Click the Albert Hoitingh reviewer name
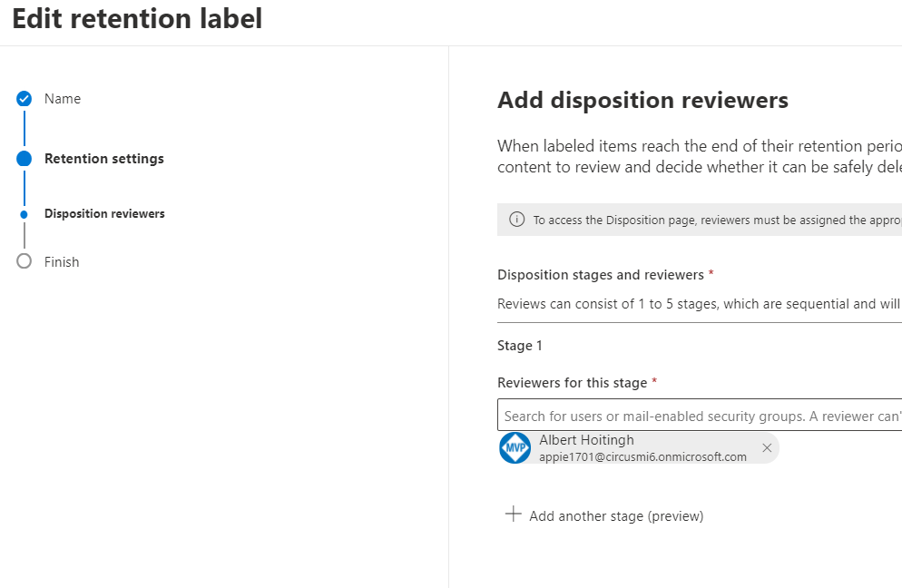This screenshot has width=902, height=588. tap(586, 440)
